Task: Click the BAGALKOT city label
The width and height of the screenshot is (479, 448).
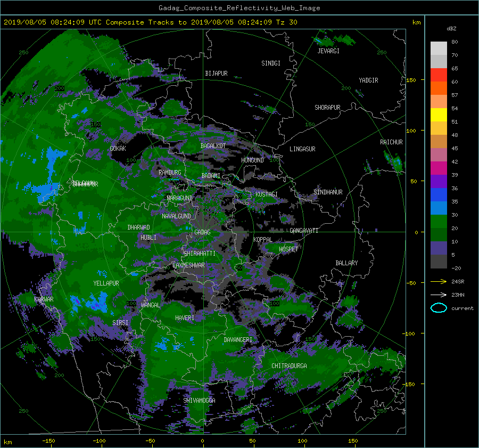Action: 213,146
